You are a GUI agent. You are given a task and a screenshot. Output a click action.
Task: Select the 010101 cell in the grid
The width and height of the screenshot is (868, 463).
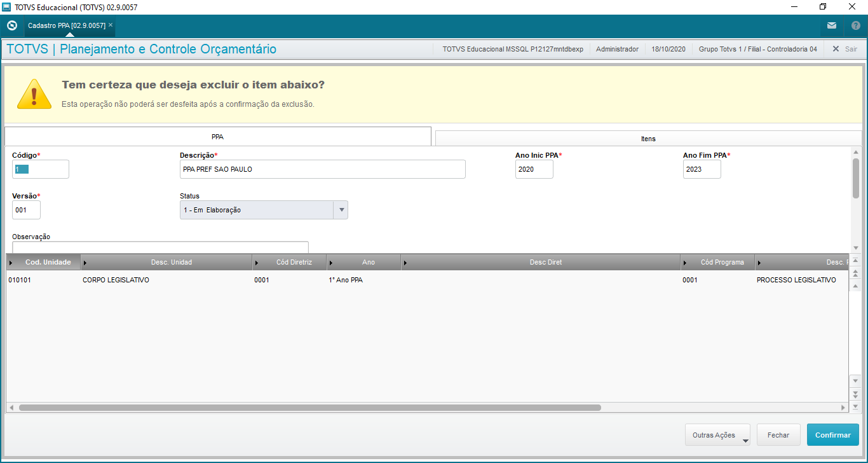(43, 280)
